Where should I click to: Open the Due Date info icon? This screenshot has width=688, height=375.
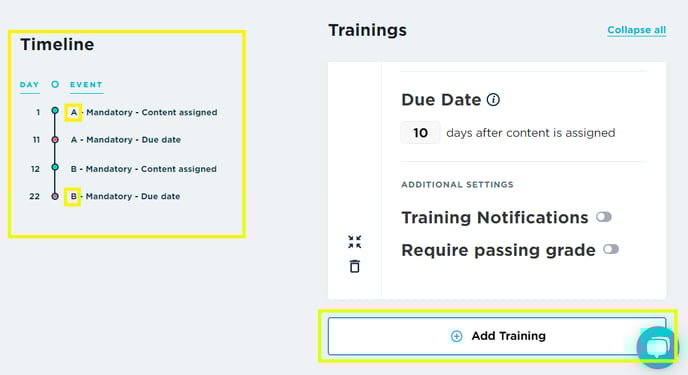coord(493,100)
